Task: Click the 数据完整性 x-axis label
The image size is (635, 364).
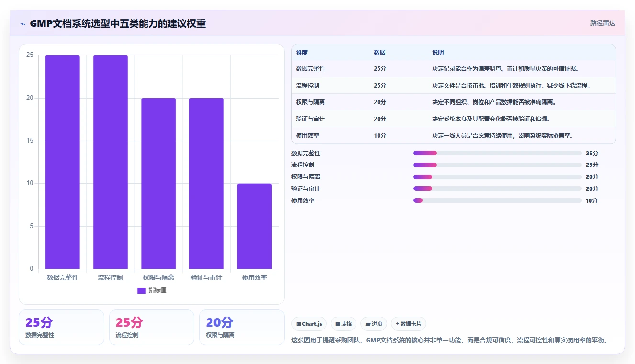Action: point(63,277)
